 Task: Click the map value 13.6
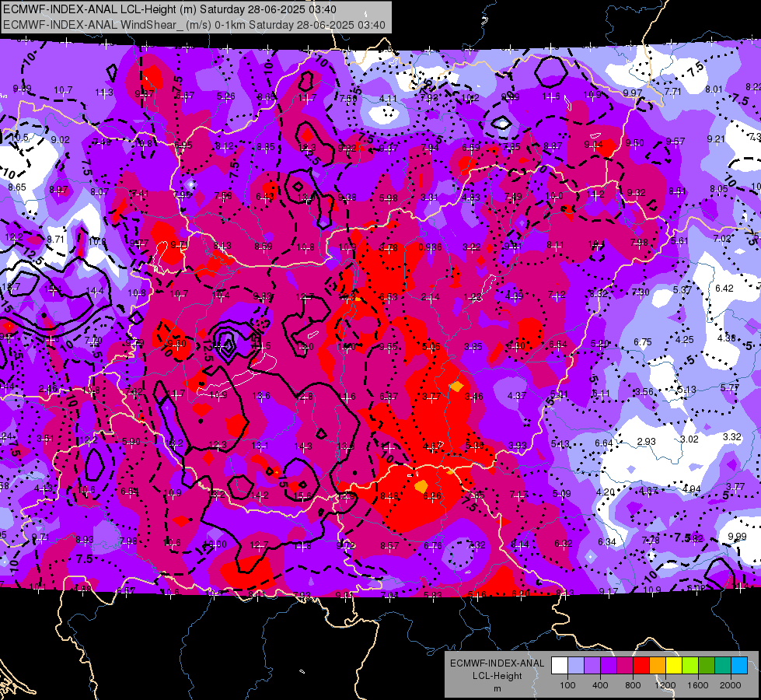(x=260, y=396)
